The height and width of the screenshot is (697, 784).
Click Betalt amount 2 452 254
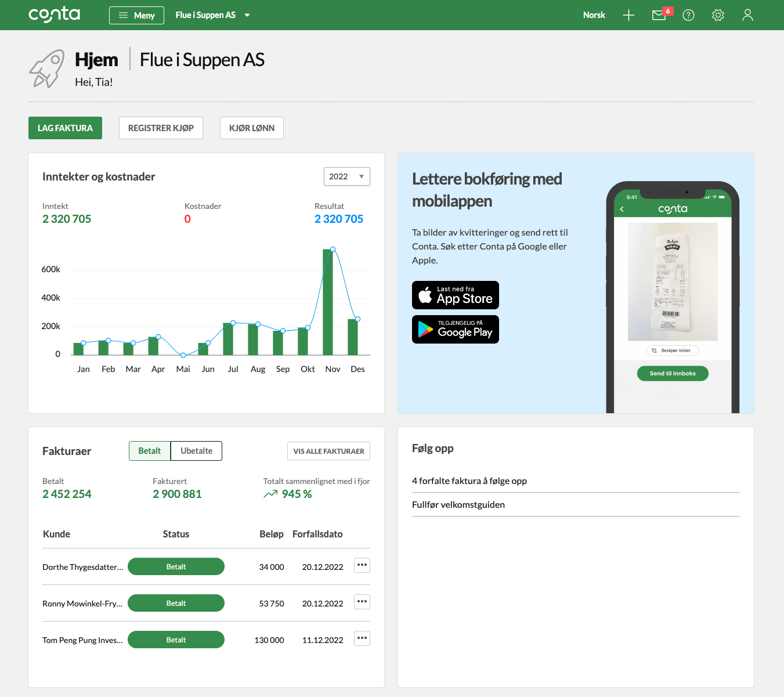point(67,494)
